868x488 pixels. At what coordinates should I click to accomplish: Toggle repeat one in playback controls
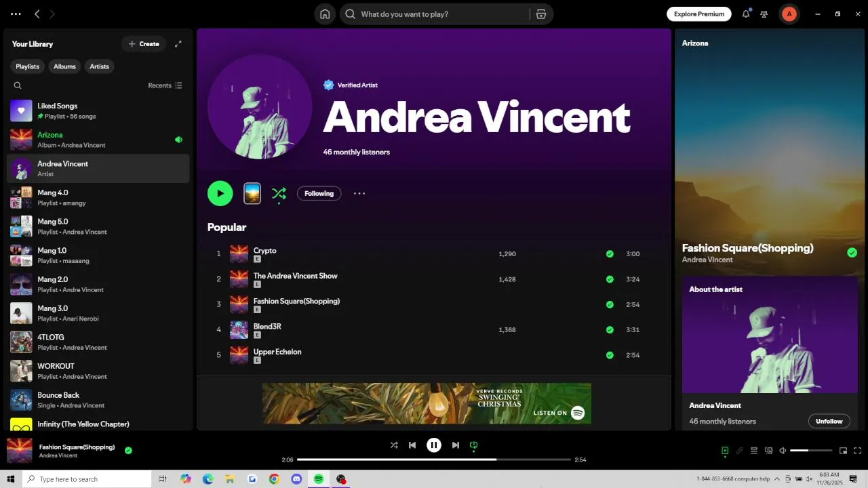pyautogui.click(x=474, y=445)
